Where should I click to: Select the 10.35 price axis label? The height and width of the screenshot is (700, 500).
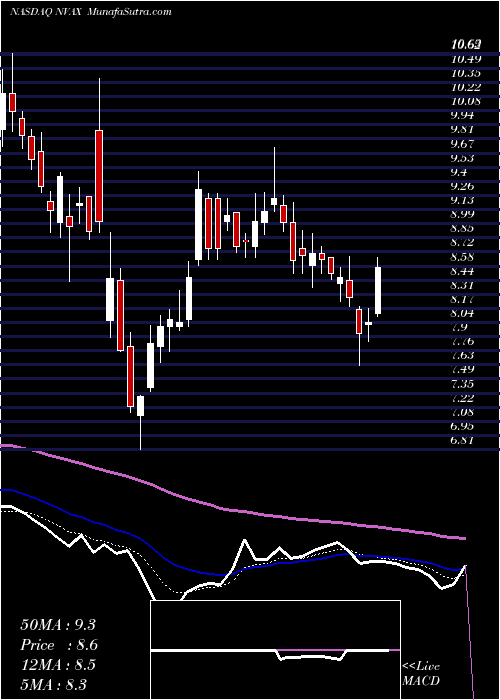466,73
